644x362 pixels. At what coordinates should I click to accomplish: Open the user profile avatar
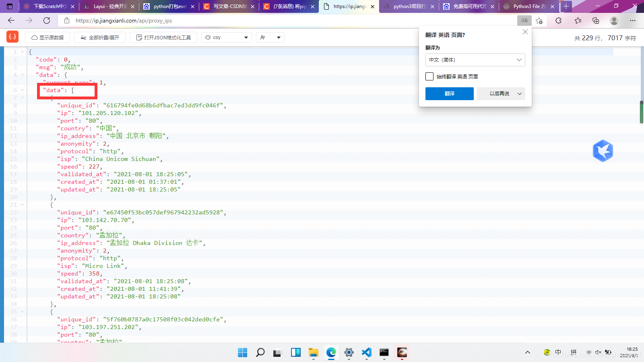click(x=614, y=21)
